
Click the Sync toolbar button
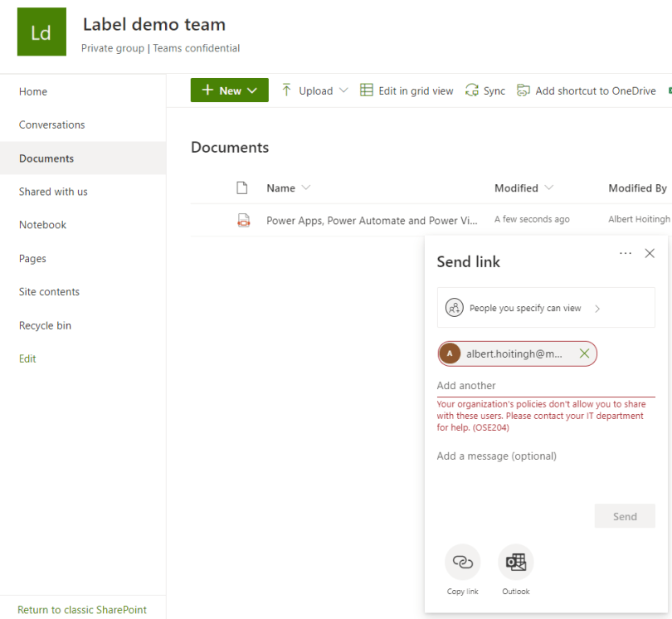coord(485,90)
